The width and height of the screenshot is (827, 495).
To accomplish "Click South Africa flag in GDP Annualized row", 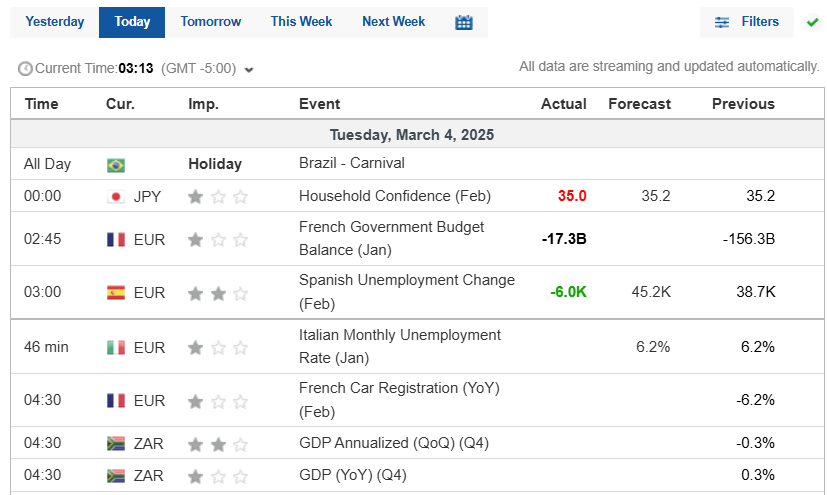I will coord(116,443).
